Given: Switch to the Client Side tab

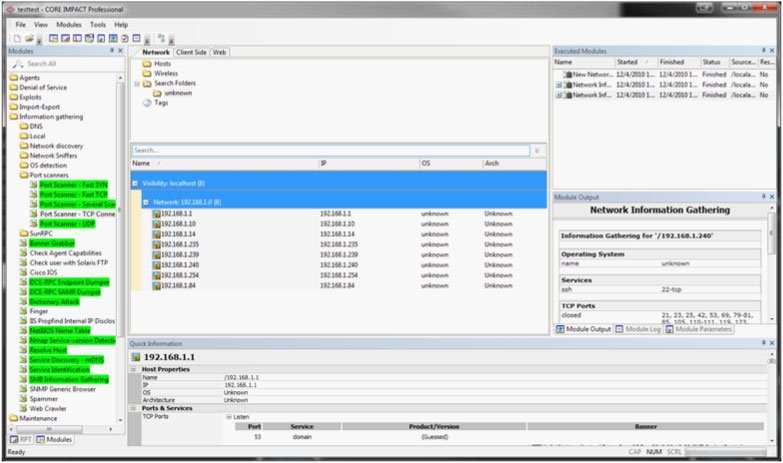Looking at the screenshot, I should point(191,52).
